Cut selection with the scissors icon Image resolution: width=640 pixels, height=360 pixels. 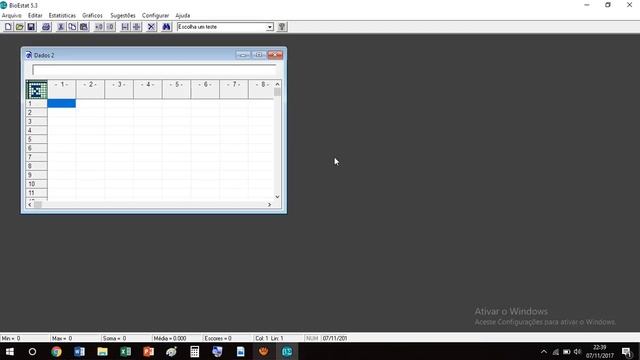(x=61, y=27)
